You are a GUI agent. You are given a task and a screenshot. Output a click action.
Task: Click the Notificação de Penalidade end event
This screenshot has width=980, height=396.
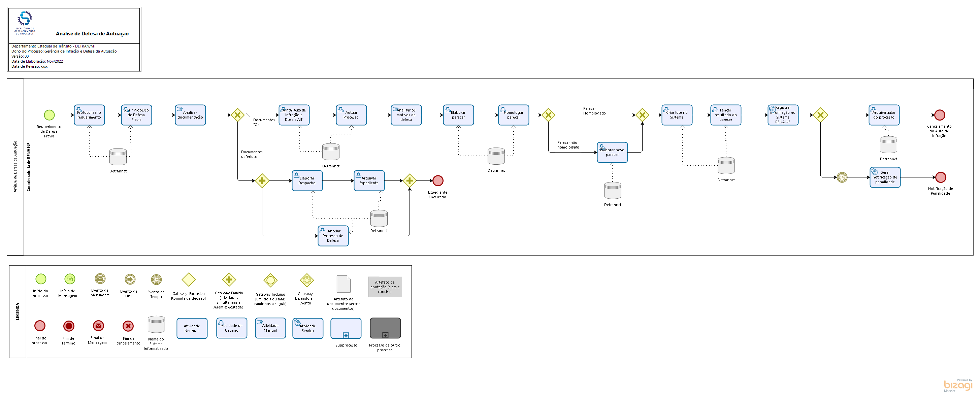pyautogui.click(x=941, y=177)
